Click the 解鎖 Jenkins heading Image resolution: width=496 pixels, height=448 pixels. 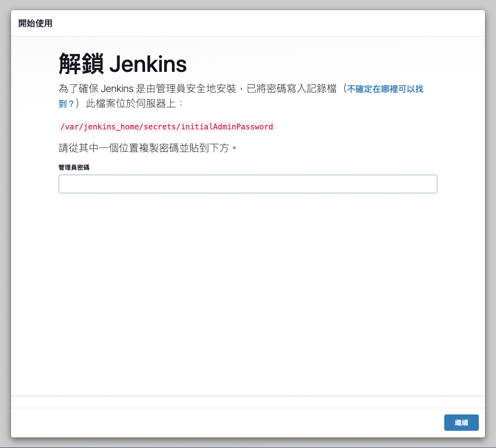(123, 64)
